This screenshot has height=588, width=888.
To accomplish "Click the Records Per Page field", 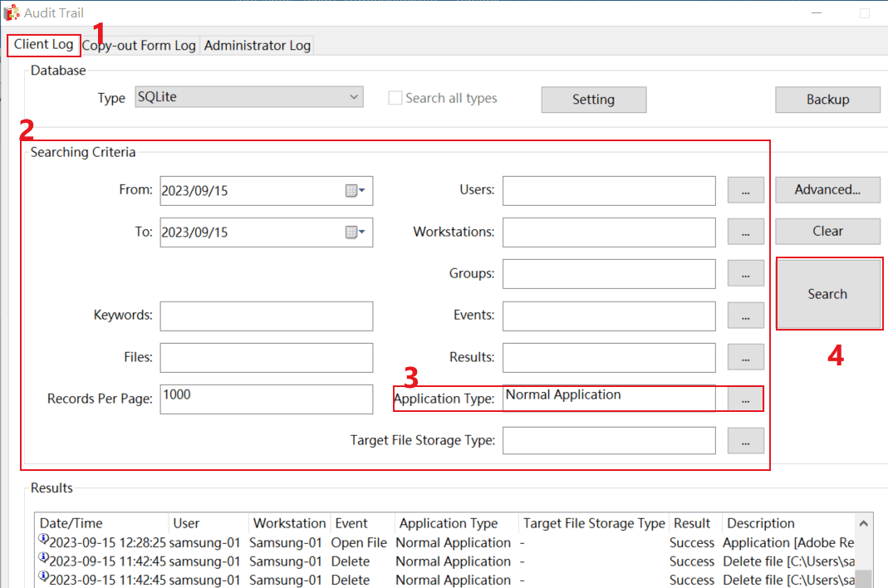I will [x=266, y=399].
